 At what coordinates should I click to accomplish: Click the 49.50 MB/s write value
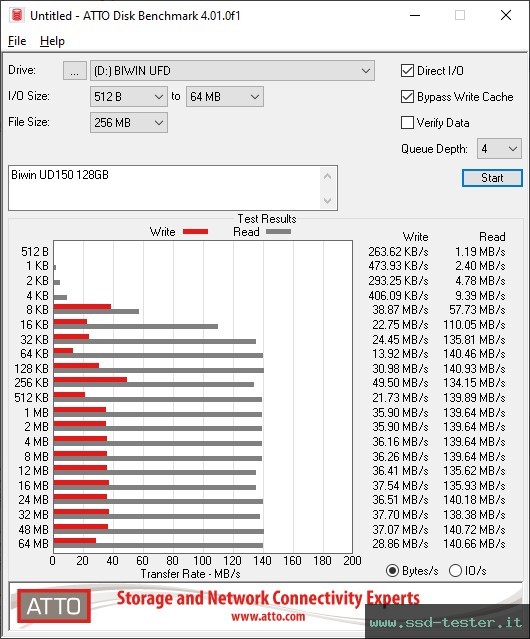[x=400, y=383]
